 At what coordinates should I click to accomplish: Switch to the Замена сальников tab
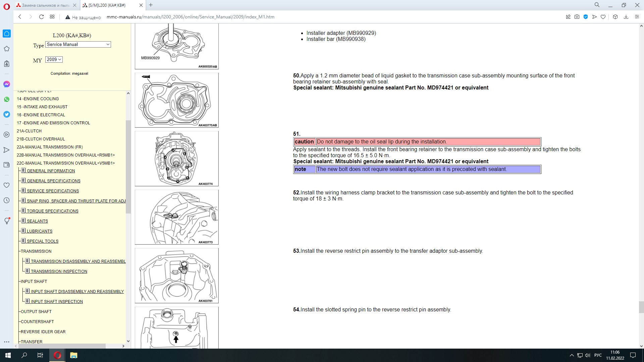coord(45,5)
